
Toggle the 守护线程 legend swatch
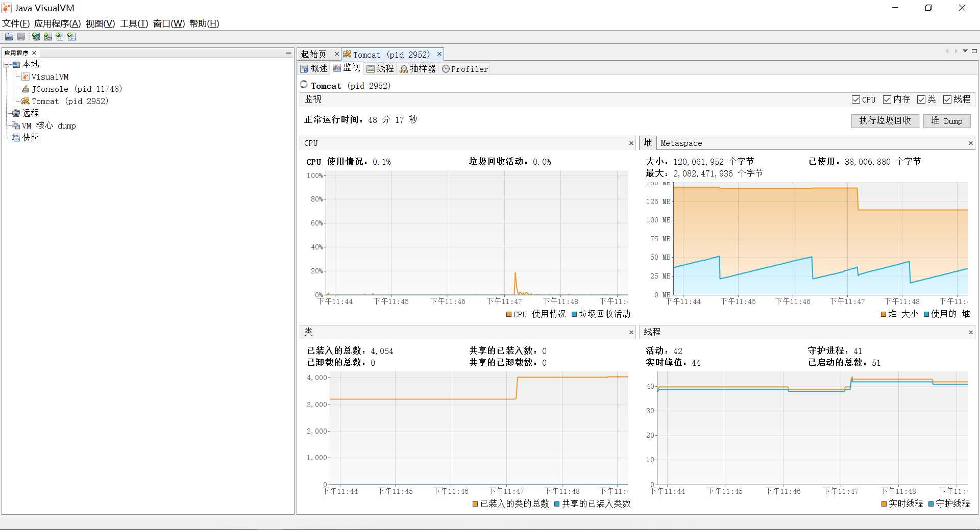pyautogui.click(x=931, y=504)
